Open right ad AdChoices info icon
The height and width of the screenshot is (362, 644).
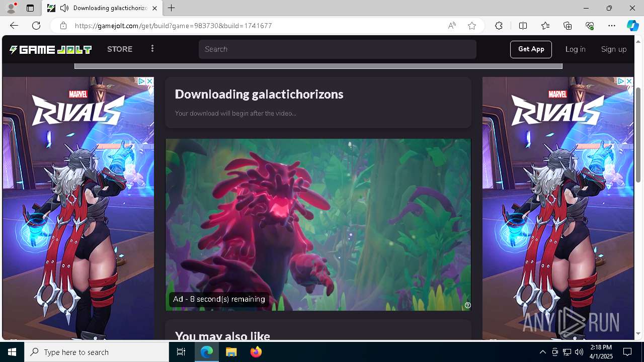pyautogui.click(x=621, y=81)
